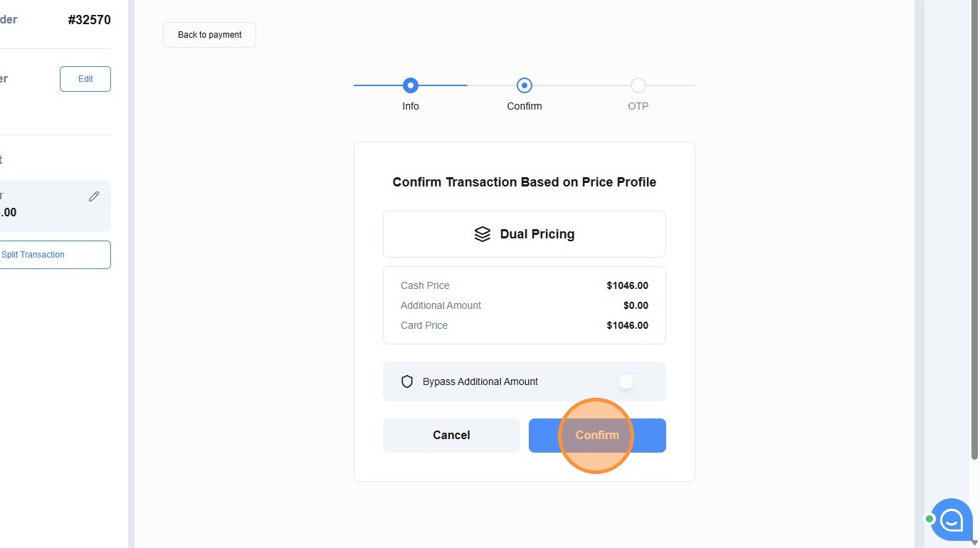Open the chat support bubble icon
The width and height of the screenshot is (980, 548).
pyautogui.click(x=952, y=520)
